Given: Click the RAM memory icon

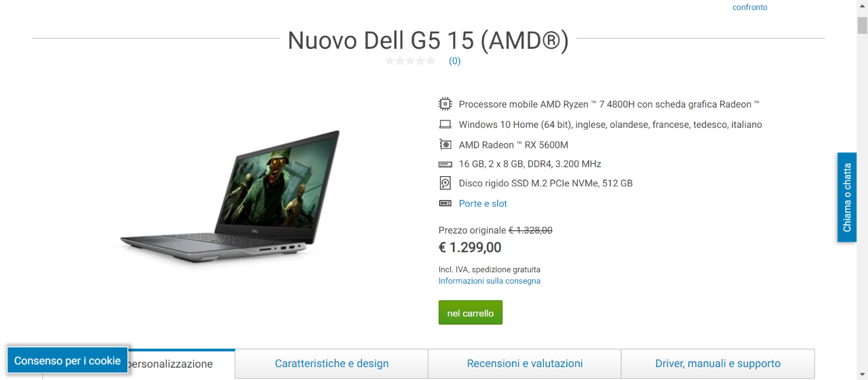Looking at the screenshot, I should tap(445, 165).
